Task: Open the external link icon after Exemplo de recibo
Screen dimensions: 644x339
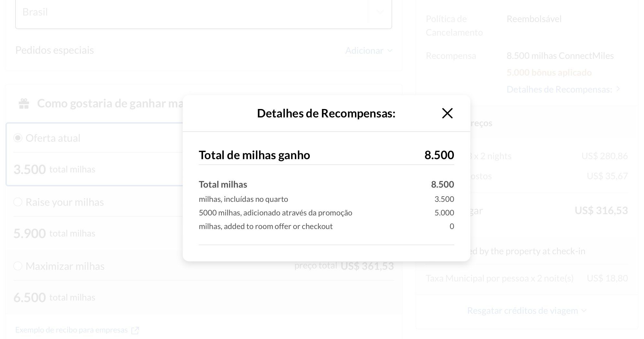Action: pos(135,330)
